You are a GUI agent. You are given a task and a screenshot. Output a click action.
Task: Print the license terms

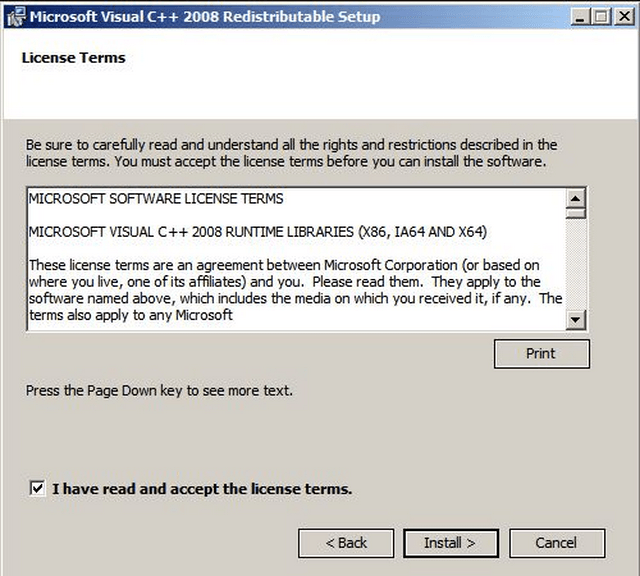point(542,354)
